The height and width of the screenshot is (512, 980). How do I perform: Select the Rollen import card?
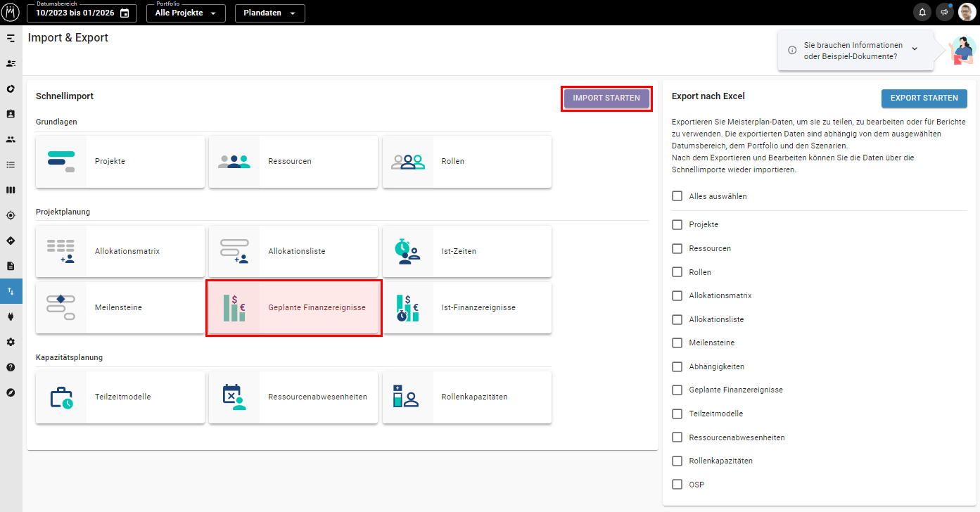click(467, 161)
